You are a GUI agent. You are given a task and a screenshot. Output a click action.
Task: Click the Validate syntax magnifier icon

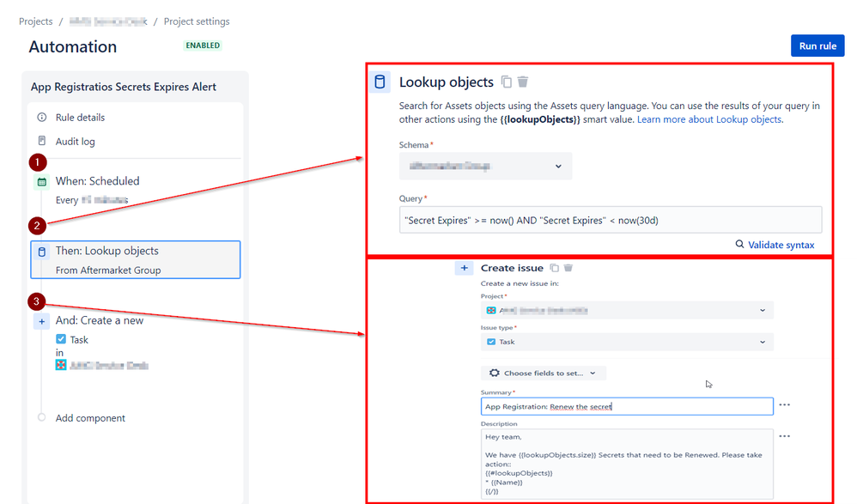[739, 245]
